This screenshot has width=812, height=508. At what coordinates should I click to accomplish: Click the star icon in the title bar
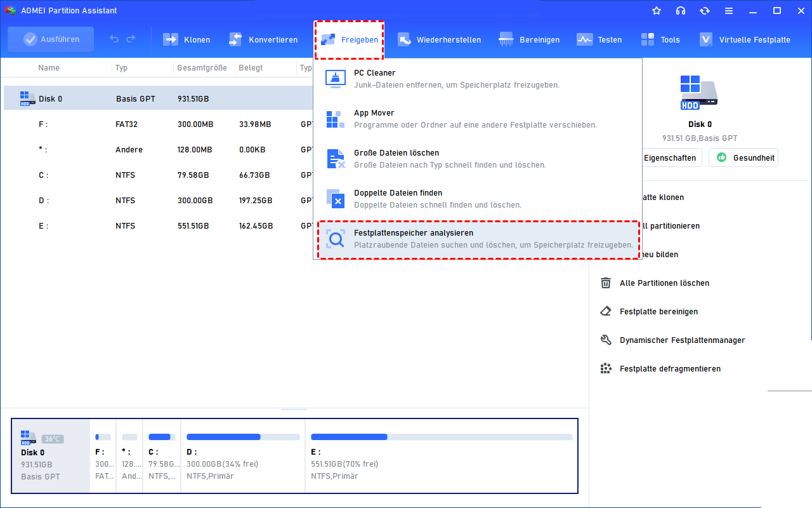[x=657, y=11]
